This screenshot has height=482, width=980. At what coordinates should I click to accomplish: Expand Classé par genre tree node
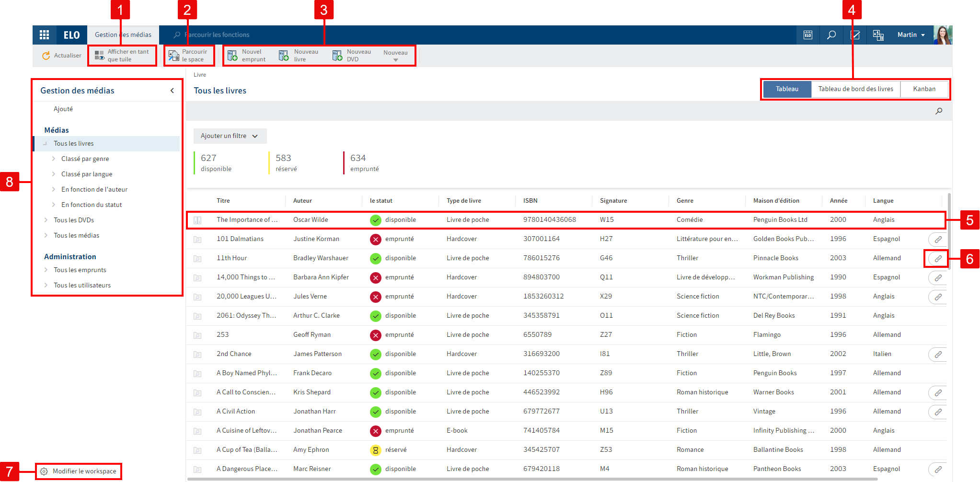click(54, 159)
